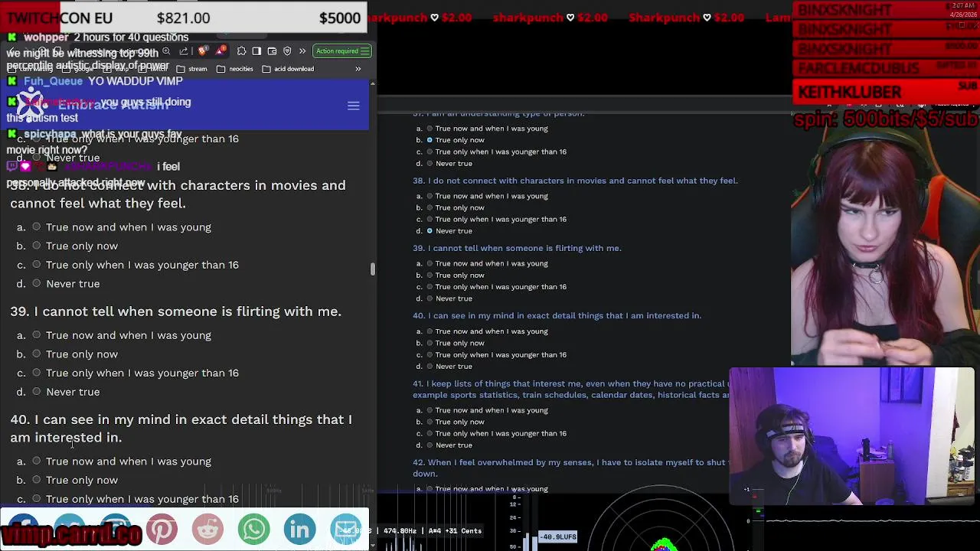Expand the toolbar overflow chevrons beside the VPN icon
This screenshot has width=980, height=551.
(302, 51)
